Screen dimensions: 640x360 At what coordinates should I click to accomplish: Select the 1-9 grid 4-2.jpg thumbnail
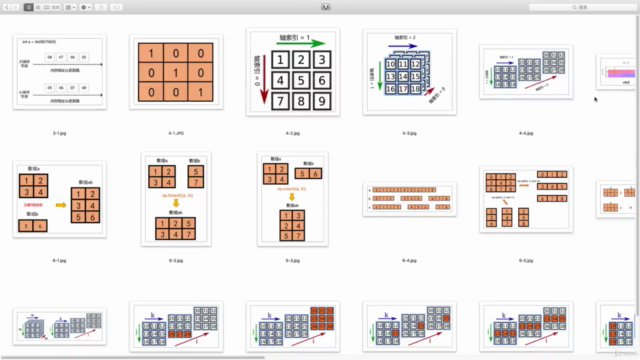coord(293,72)
